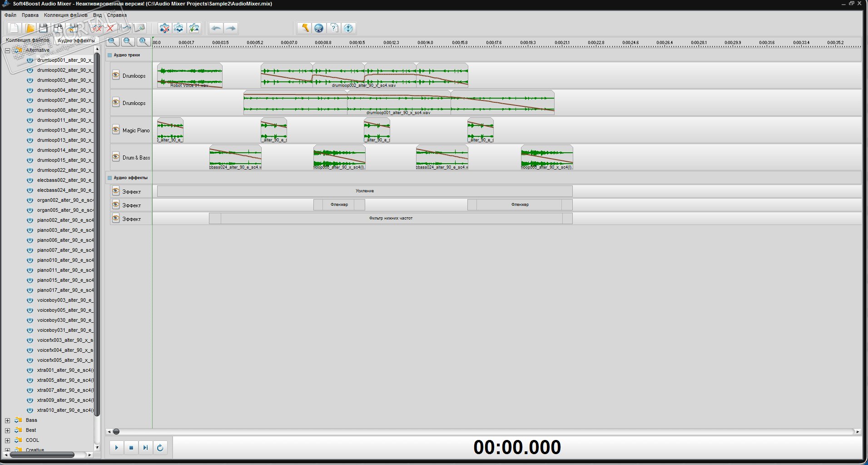The height and width of the screenshot is (465, 868).
Task: Open help with the question mark icon
Action: [x=334, y=28]
